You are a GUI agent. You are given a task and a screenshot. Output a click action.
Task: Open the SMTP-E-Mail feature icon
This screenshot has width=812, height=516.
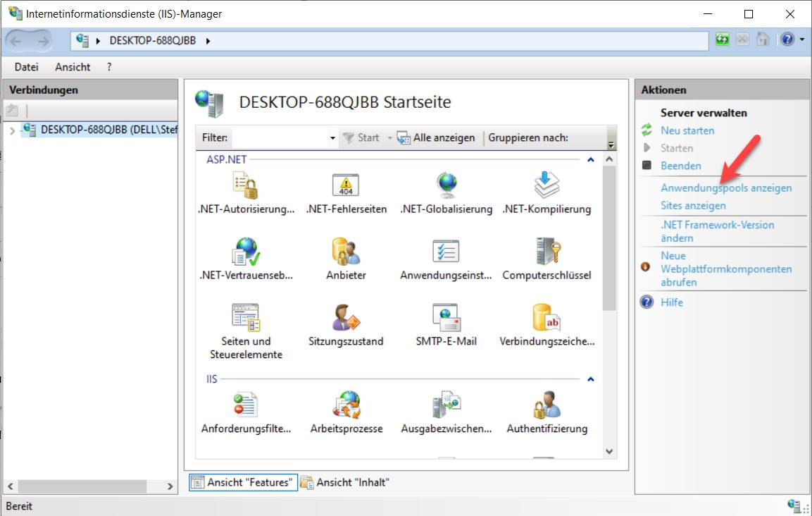point(446,319)
